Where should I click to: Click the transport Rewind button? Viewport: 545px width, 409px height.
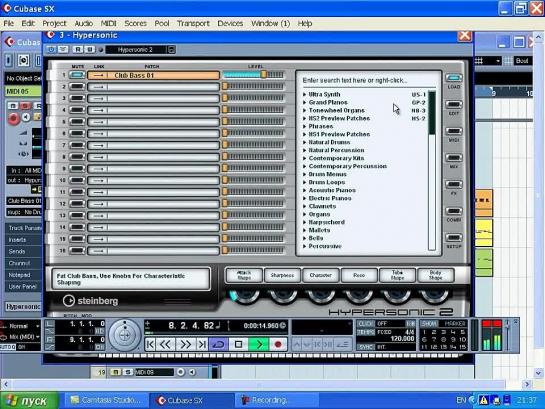165,344
